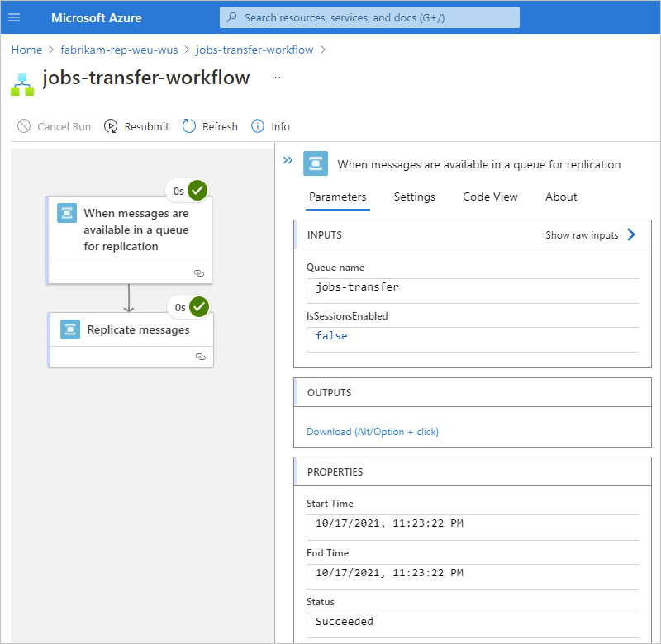Switch to the Code View tab
The height and width of the screenshot is (644, 661).
[489, 197]
